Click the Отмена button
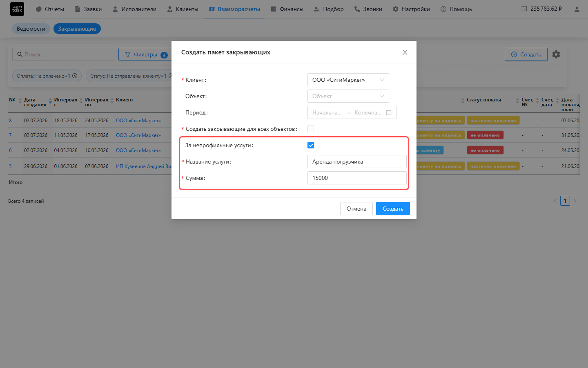 coord(356,209)
